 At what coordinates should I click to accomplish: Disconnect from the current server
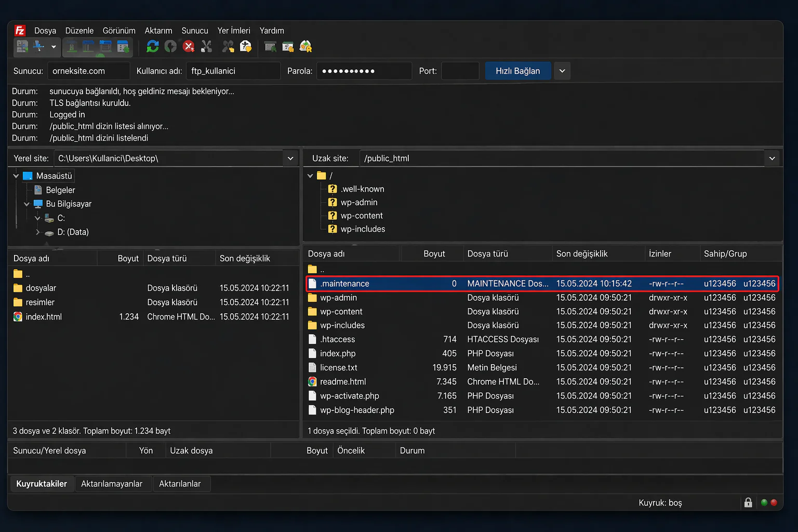(206, 47)
